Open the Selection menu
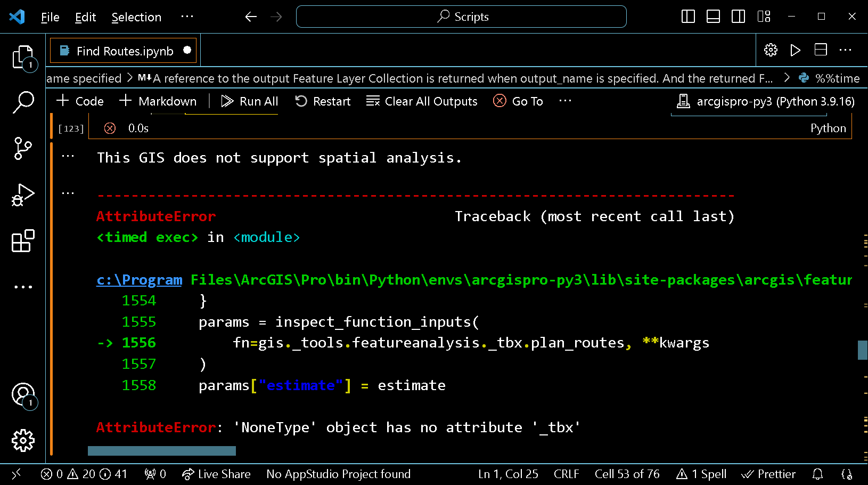This screenshot has height=485, width=868. (136, 17)
